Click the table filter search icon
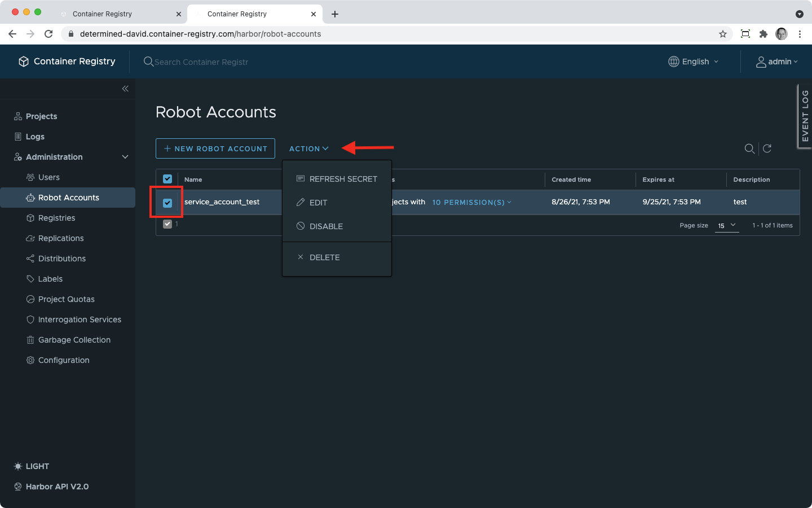 tap(749, 148)
